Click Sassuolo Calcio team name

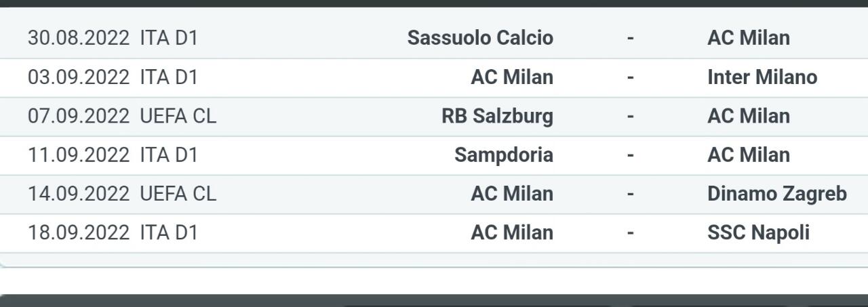pos(480,38)
